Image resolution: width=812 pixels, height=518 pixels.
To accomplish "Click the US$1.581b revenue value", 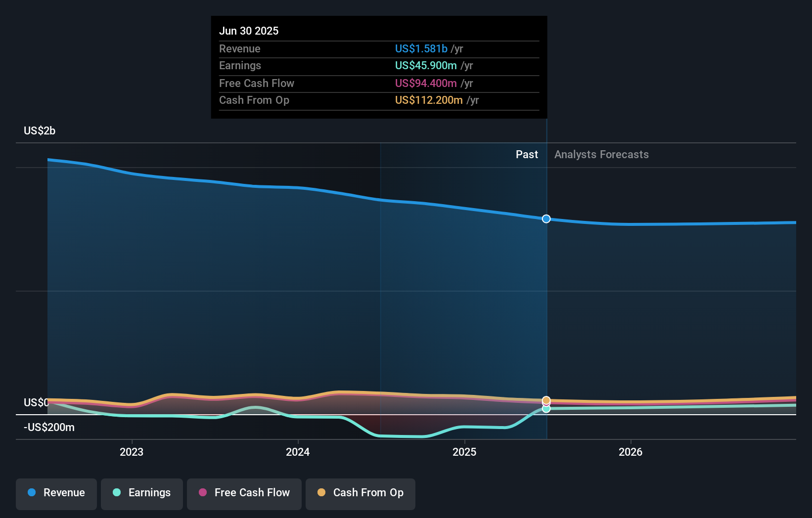I will coord(421,48).
